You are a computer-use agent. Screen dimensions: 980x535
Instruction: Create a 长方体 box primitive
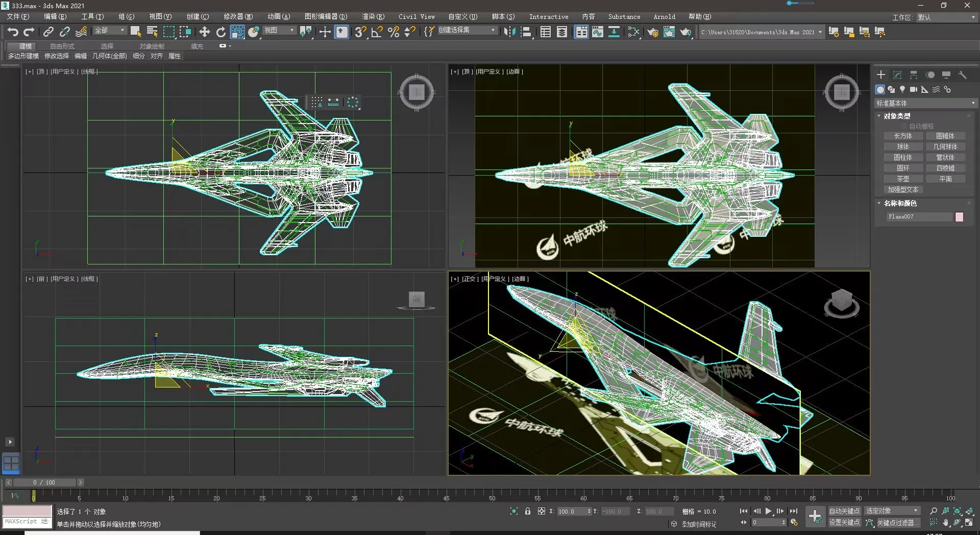[903, 136]
